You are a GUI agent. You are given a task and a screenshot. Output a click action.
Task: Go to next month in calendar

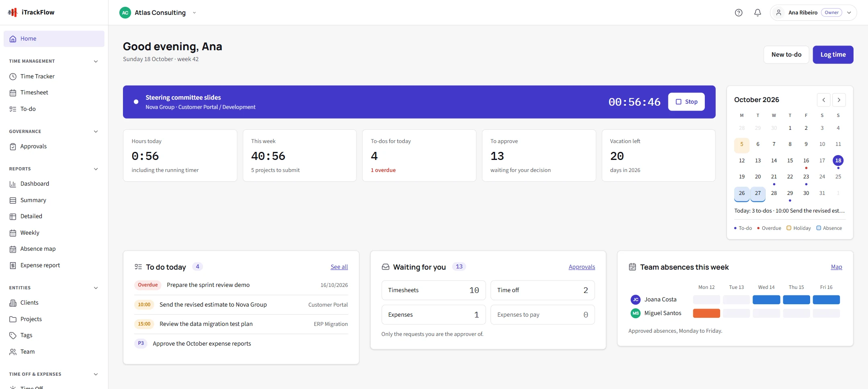pos(839,100)
